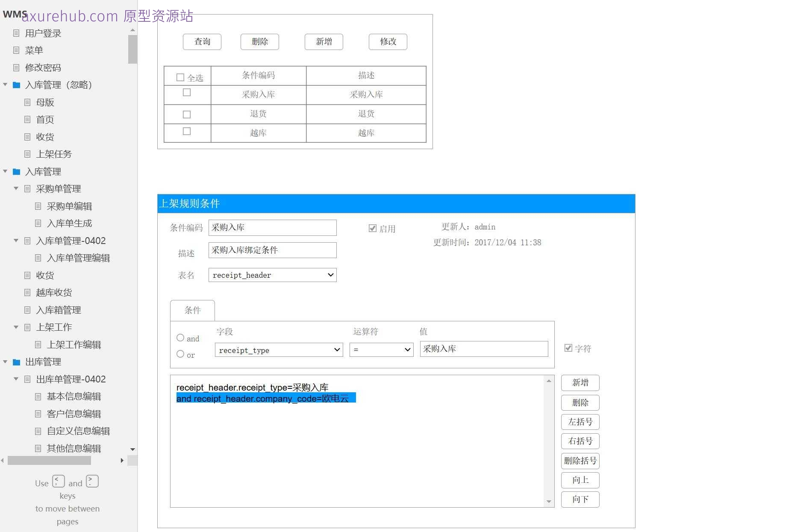Collapse the 入库单管理-0402 tree expander

(15, 241)
